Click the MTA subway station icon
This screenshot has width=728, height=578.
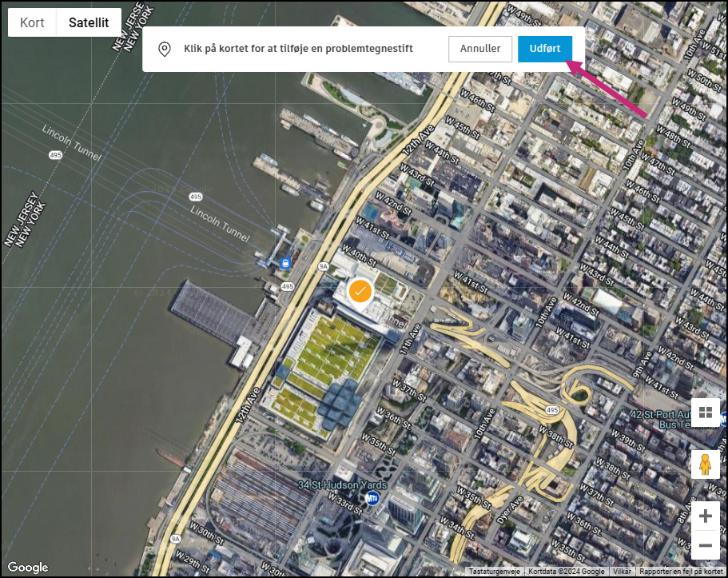click(372, 499)
